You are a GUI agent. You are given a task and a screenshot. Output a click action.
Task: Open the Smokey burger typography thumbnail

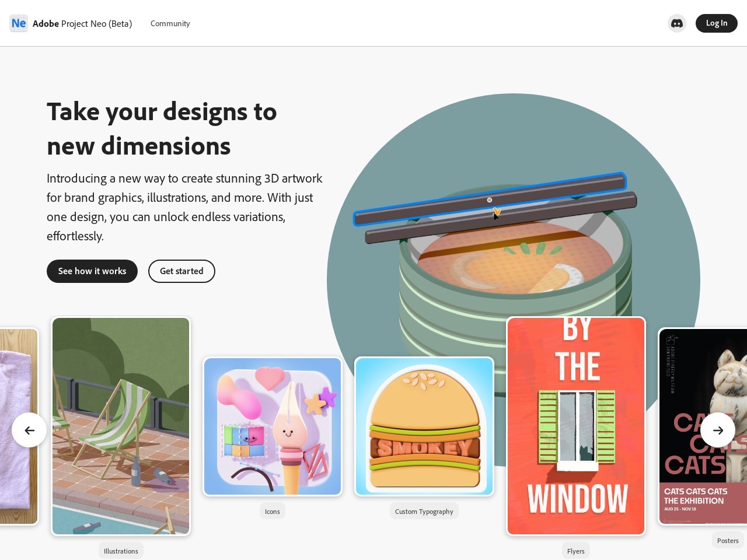424,426
